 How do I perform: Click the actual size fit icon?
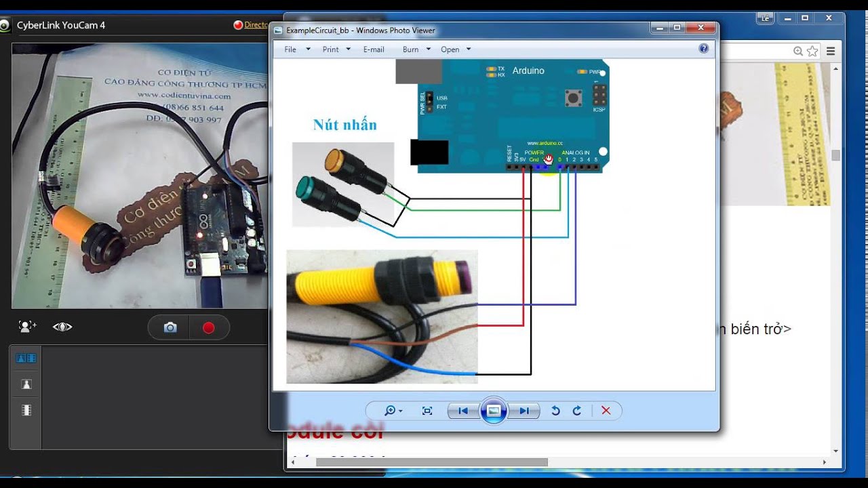coord(427,411)
